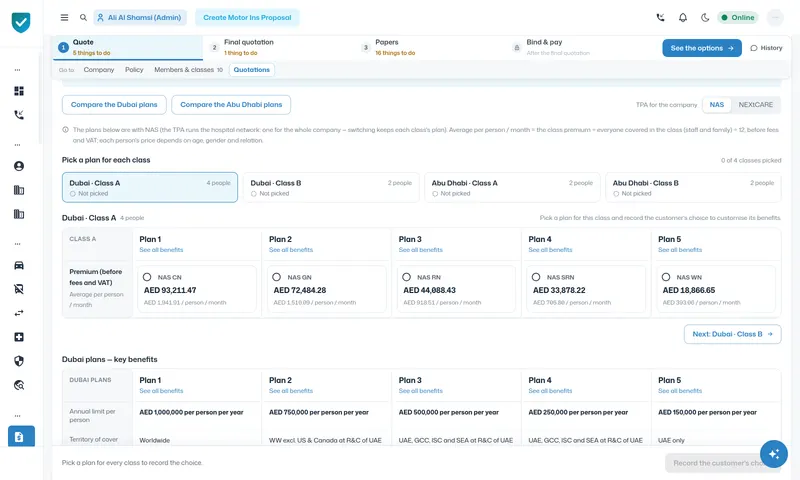The width and height of the screenshot is (800, 480).
Task: Open the Papers step tab
Action: pos(430,47)
